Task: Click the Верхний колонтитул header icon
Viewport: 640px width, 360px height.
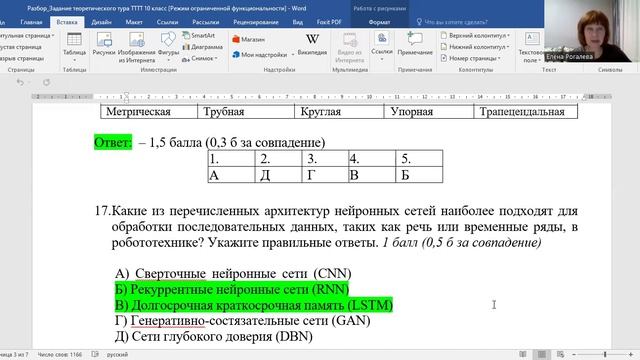Action: tap(444, 36)
